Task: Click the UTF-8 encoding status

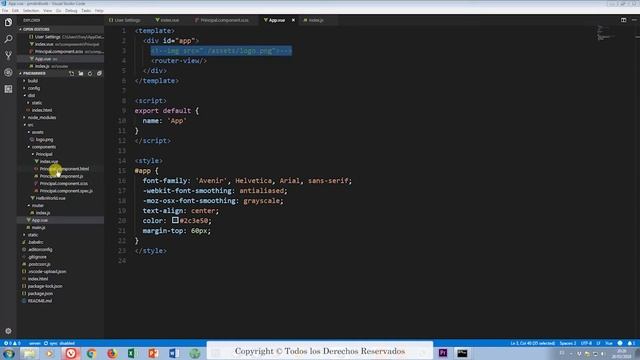Action: tap(586, 343)
